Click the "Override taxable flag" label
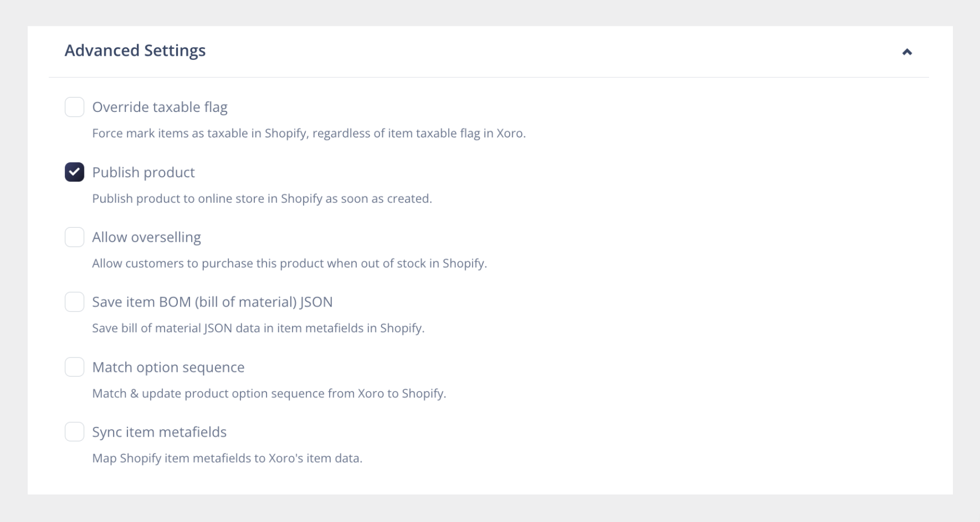This screenshot has height=522, width=980. [160, 107]
